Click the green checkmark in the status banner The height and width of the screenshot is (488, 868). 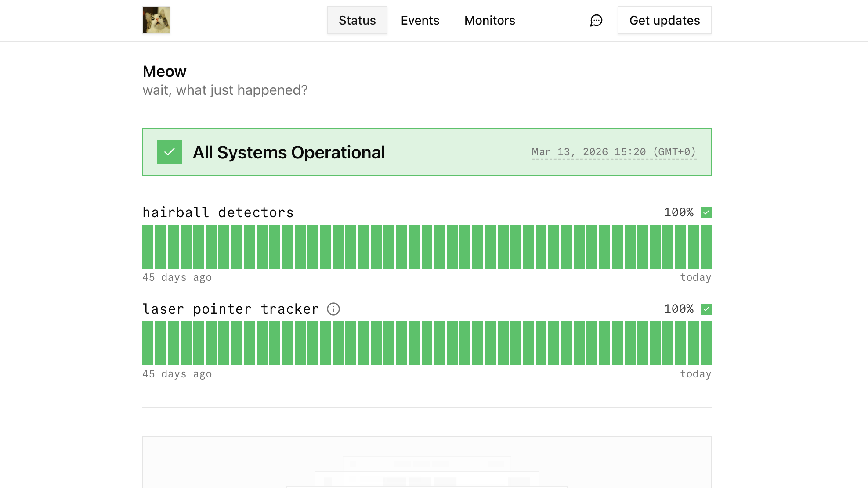pyautogui.click(x=170, y=152)
